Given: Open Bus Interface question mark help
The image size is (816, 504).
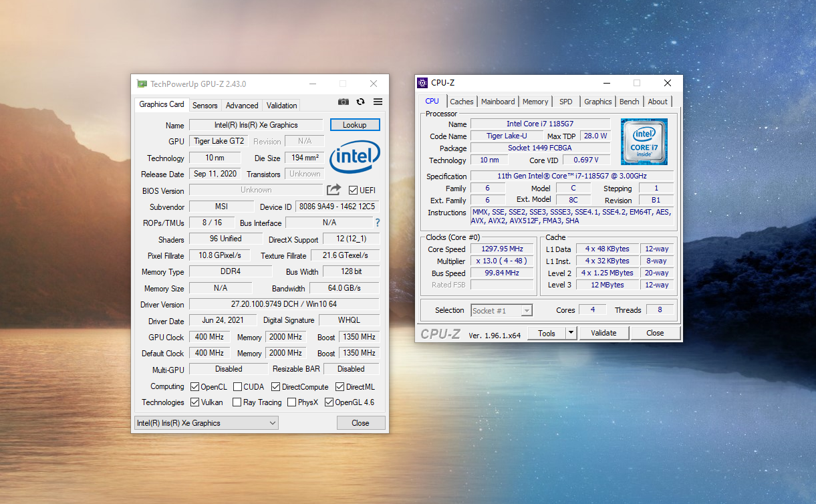Looking at the screenshot, I should pos(378,223).
